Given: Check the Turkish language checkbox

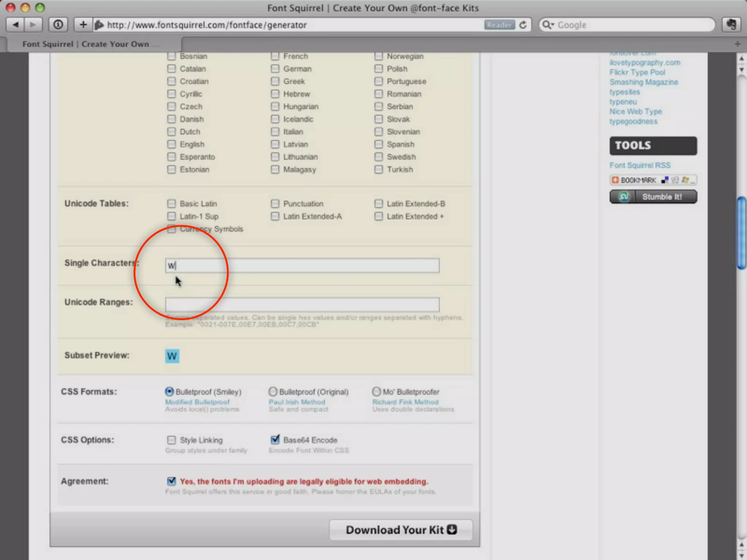Looking at the screenshot, I should [x=379, y=169].
